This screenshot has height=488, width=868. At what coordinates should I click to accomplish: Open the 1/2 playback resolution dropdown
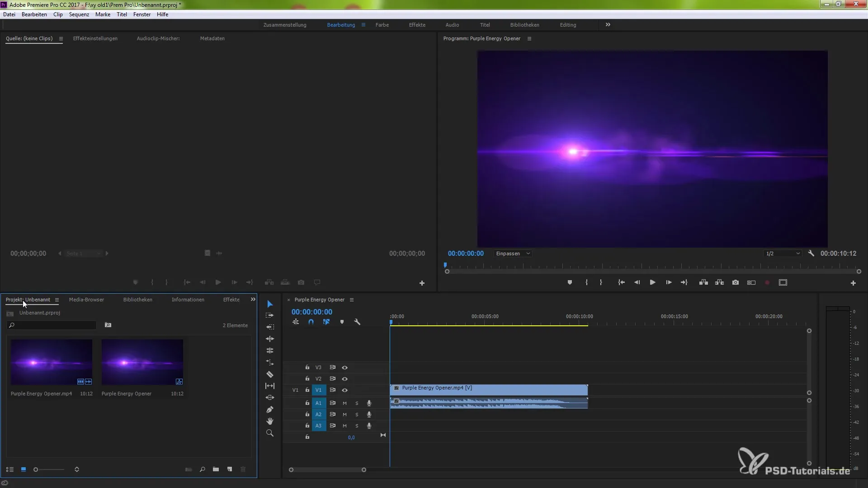[x=783, y=253]
